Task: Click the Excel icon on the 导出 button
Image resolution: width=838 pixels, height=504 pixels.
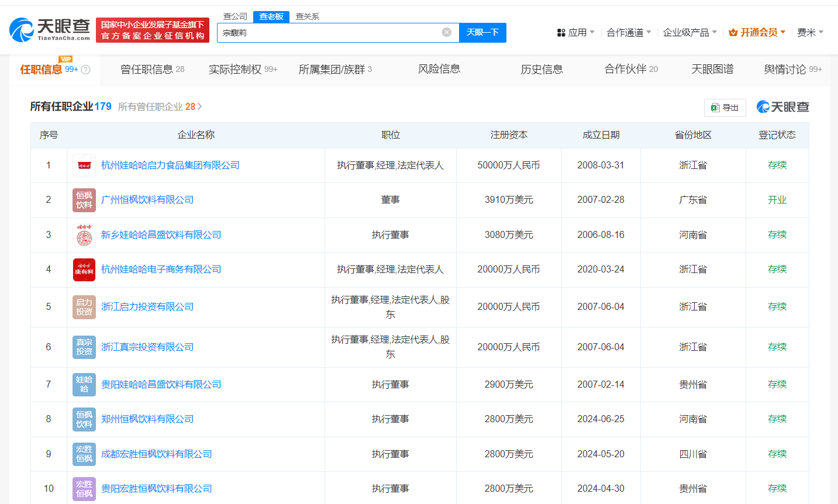Action: tap(715, 108)
